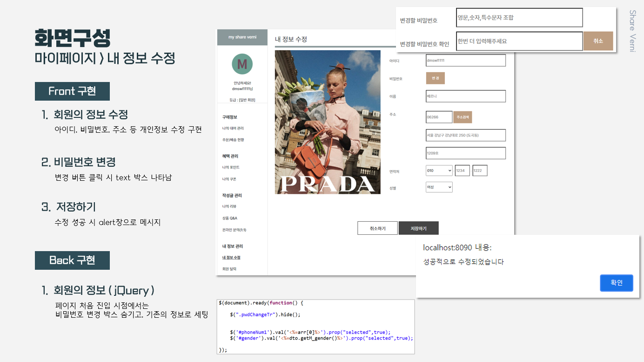Click the Share Verni vertical text
Image resolution: width=644 pixels, height=362 pixels.
632,31
